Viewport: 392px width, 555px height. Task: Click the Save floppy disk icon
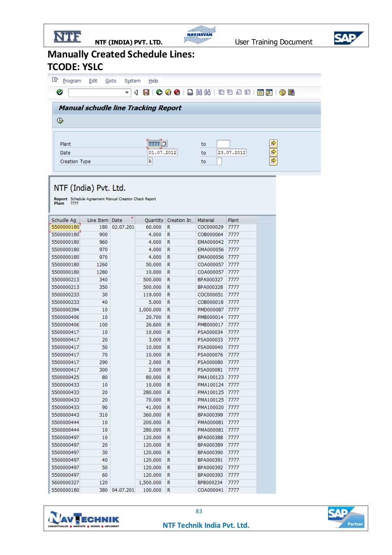(x=146, y=92)
